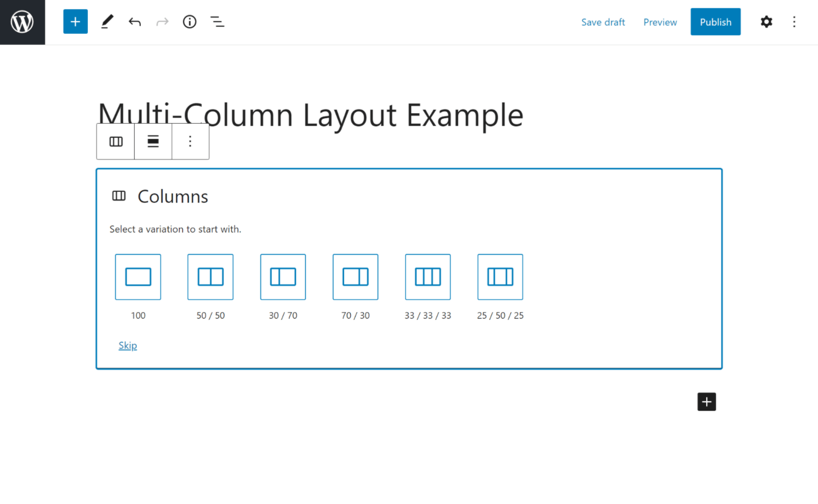Select the editing tools pencil icon
Screen dimensions: 818x504
click(107, 21)
